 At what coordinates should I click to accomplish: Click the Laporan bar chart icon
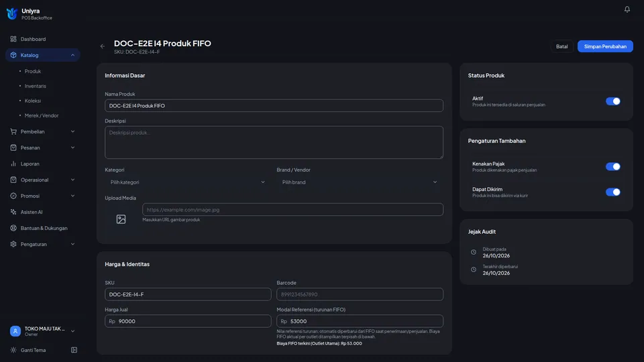click(13, 164)
